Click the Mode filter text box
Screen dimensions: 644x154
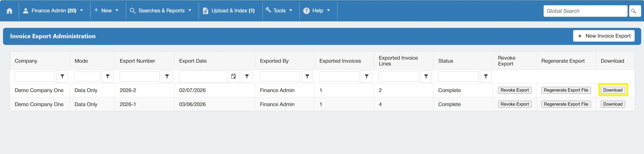pos(87,77)
